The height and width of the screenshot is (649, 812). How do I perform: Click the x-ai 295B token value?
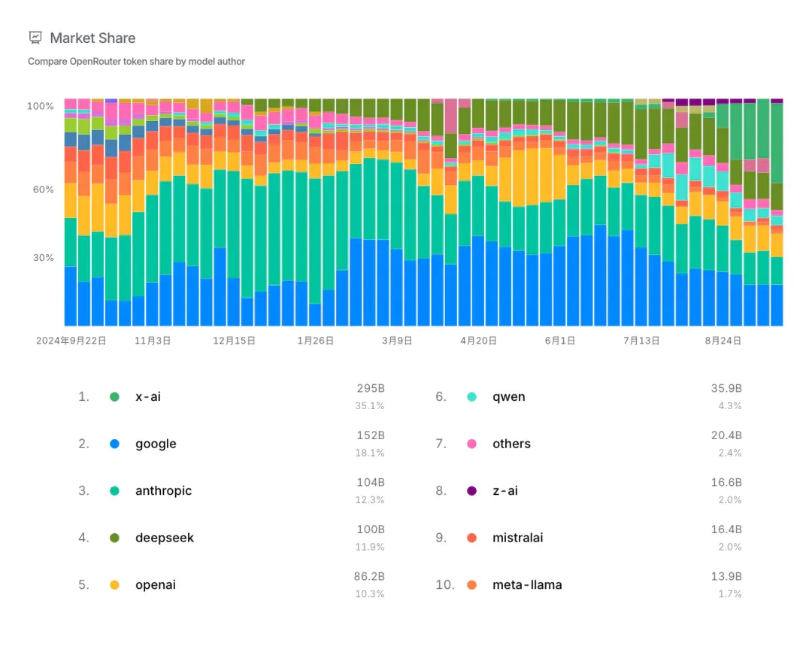click(x=371, y=388)
